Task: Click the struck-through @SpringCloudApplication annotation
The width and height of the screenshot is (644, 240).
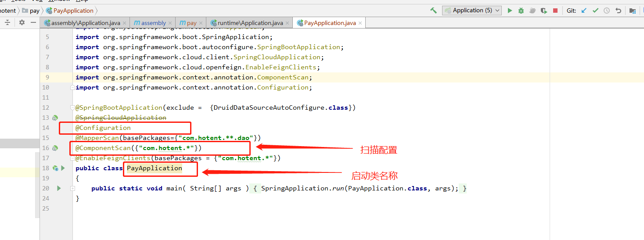Action: (x=121, y=118)
